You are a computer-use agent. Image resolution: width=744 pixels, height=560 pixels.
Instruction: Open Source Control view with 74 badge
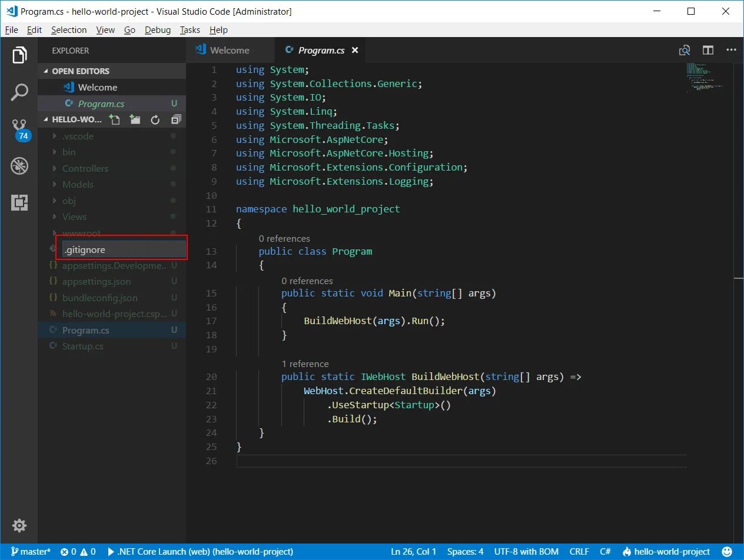click(19, 129)
